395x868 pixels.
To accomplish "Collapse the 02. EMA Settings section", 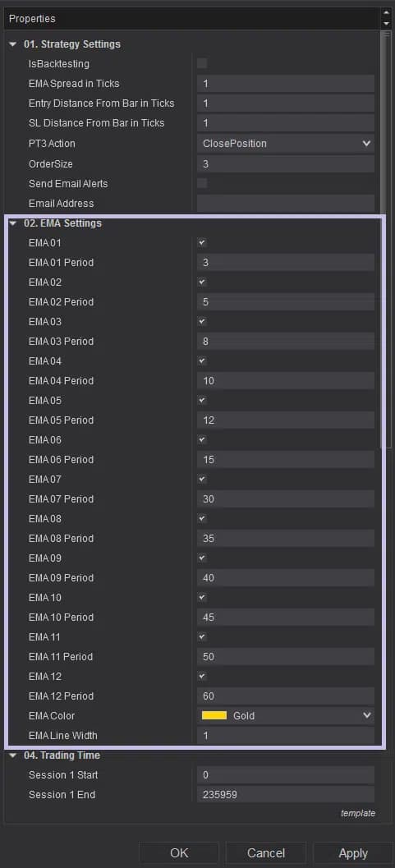I will pos(13,223).
